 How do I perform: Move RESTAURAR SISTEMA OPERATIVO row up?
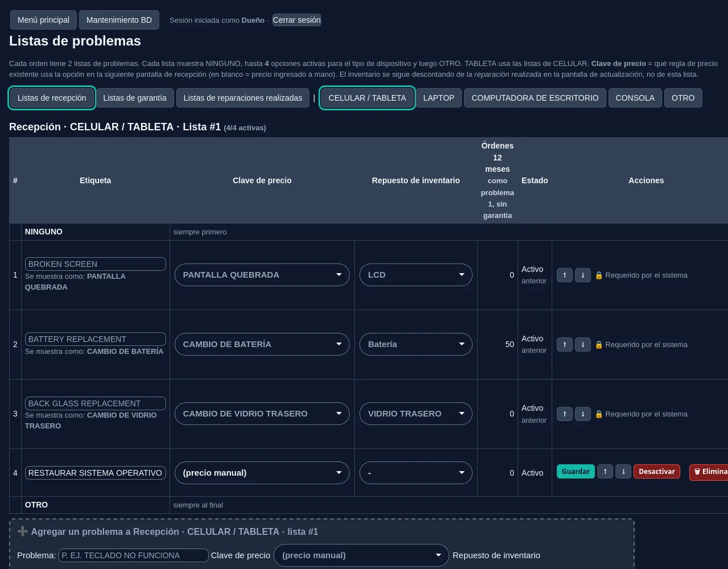pyautogui.click(x=605, y=472)
